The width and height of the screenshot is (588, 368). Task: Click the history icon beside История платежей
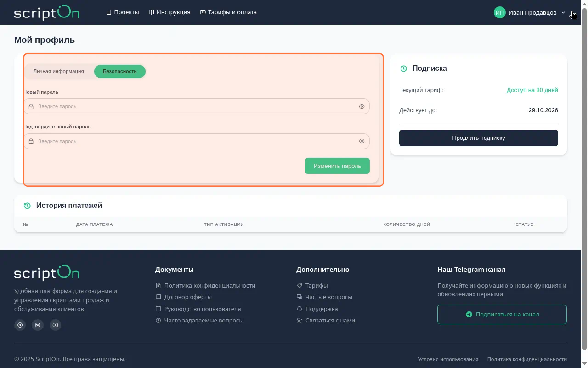27,206
